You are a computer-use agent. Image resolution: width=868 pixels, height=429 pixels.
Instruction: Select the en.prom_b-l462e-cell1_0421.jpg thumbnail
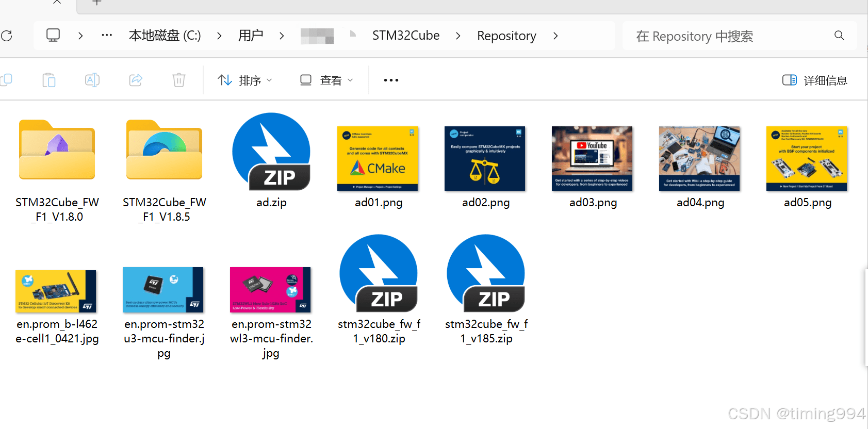click(x=56, y=291)
